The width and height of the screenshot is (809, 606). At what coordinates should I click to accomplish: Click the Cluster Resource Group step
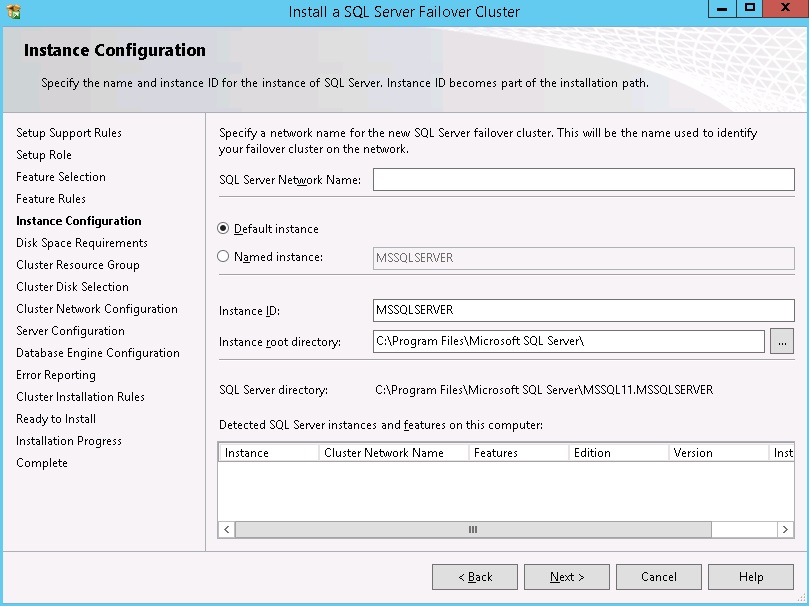77,265
